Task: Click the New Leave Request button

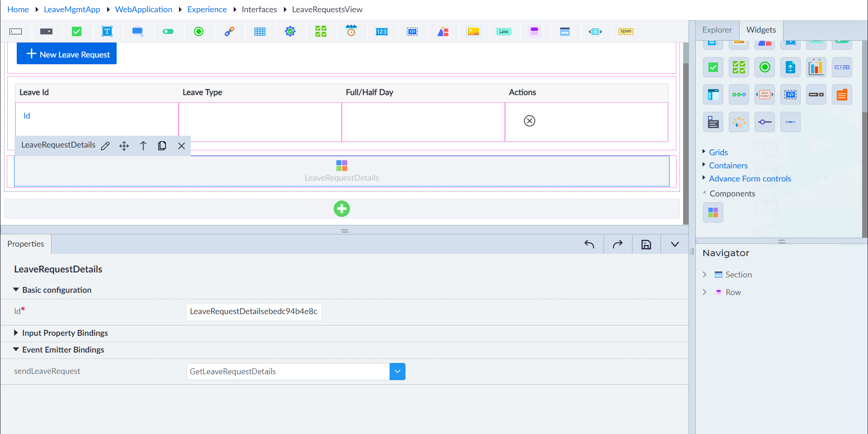Action: coord(67,54)
